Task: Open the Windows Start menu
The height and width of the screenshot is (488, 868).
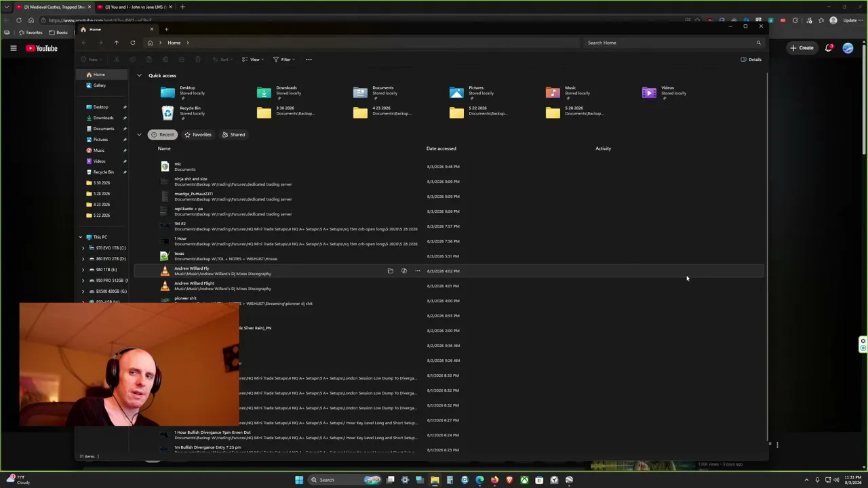Action: pos(298,480)
